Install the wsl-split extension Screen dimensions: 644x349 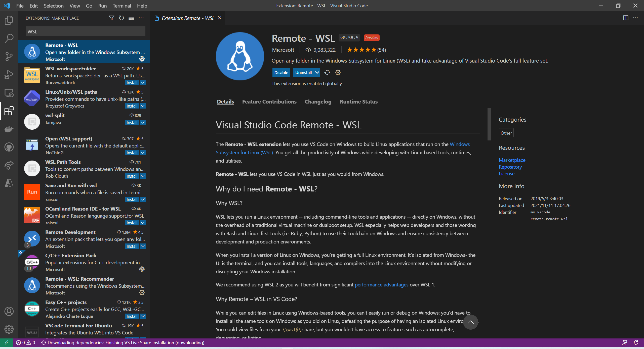132,123
